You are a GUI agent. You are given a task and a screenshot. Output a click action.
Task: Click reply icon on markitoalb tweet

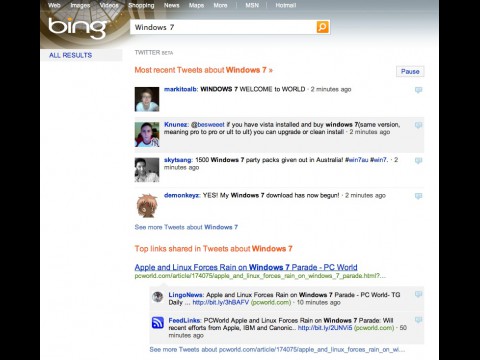pyautogui.click(x=418, y=90)
